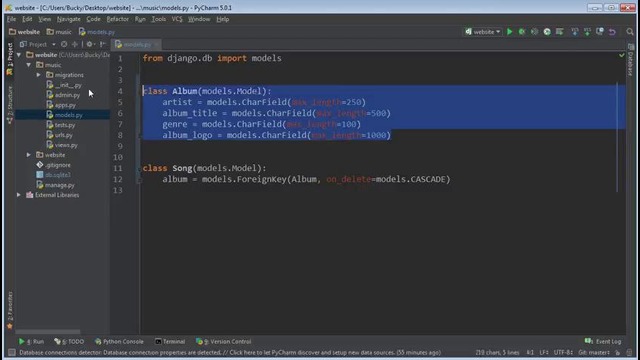Expand the inner website folder
The image size is (640, 360).
pos(29,155)
